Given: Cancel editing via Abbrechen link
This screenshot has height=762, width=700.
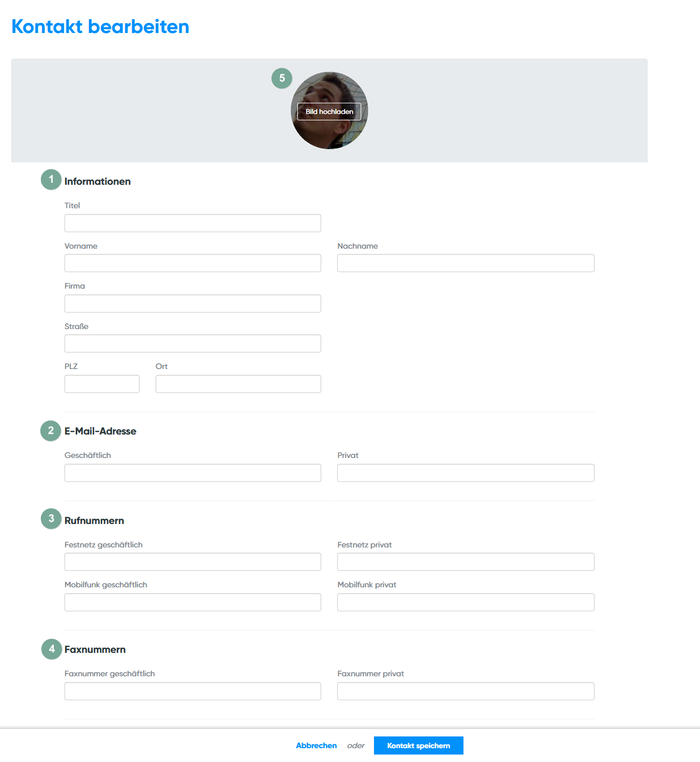Looking at the screenshot, I should 316,745.
